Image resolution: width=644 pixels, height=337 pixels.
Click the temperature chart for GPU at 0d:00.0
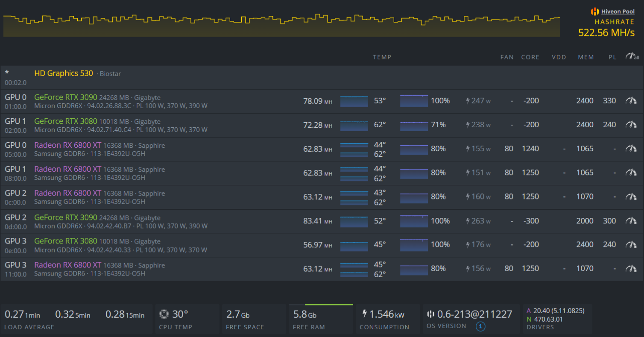coord(354,221)
